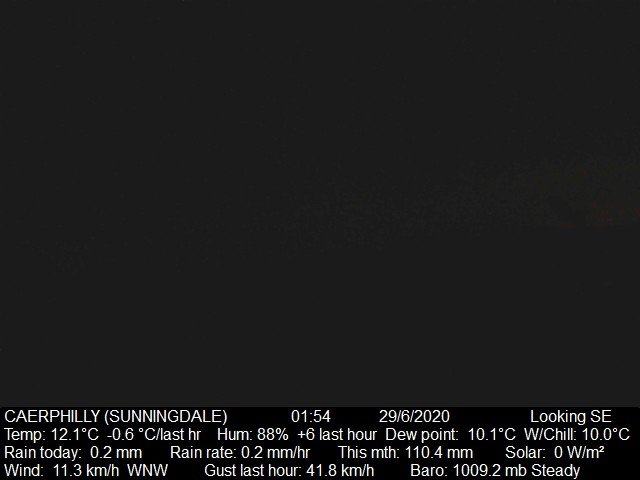640x480 pixels.
Task: Select the Hum 88% reading
Action: (x=253, y=435)
